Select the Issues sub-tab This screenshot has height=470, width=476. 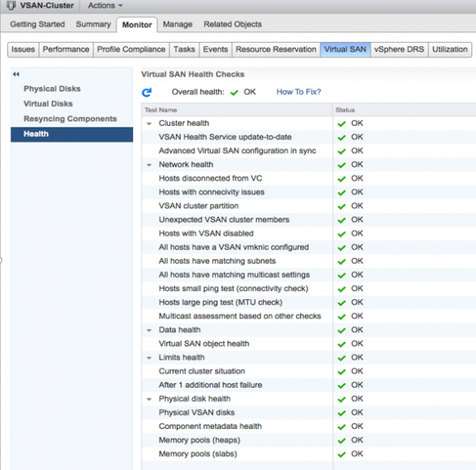pyautogui.click(x=23, y=49)
